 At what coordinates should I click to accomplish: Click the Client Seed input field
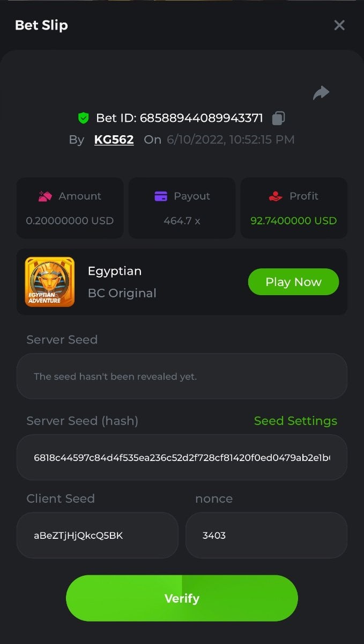point(97,535)
